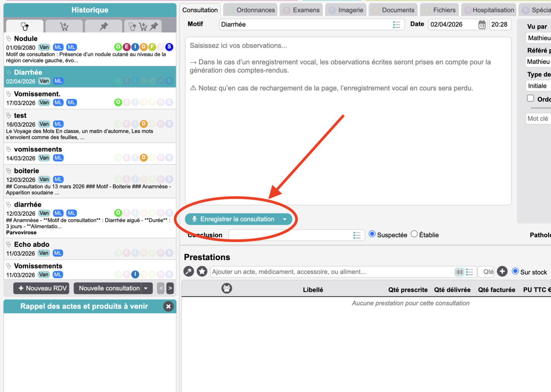Click the 20:28 time field
The width and height of the screenshot is (551, 392).
(x=500, y=24)
